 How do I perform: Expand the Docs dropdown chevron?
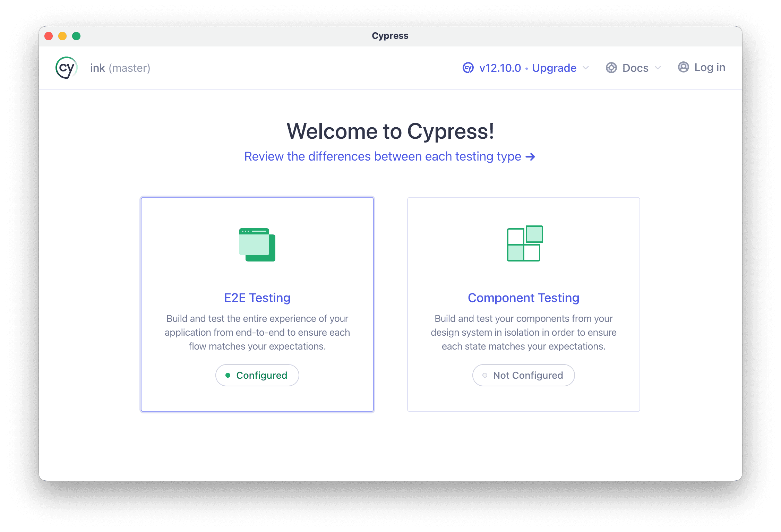[x=658, y=68]
